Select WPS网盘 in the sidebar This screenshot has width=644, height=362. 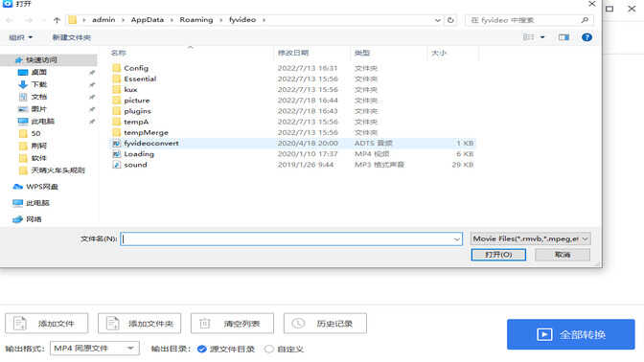(x=41, y=187)
